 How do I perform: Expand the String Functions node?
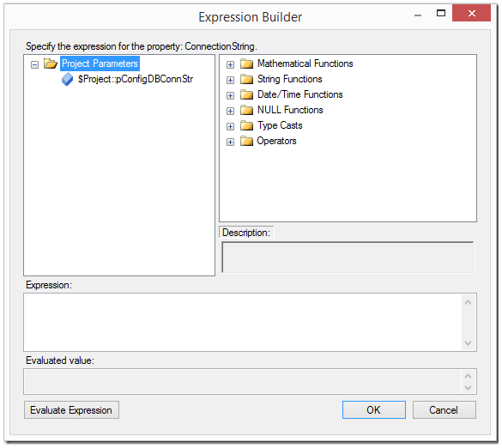(x=230, y=80)
